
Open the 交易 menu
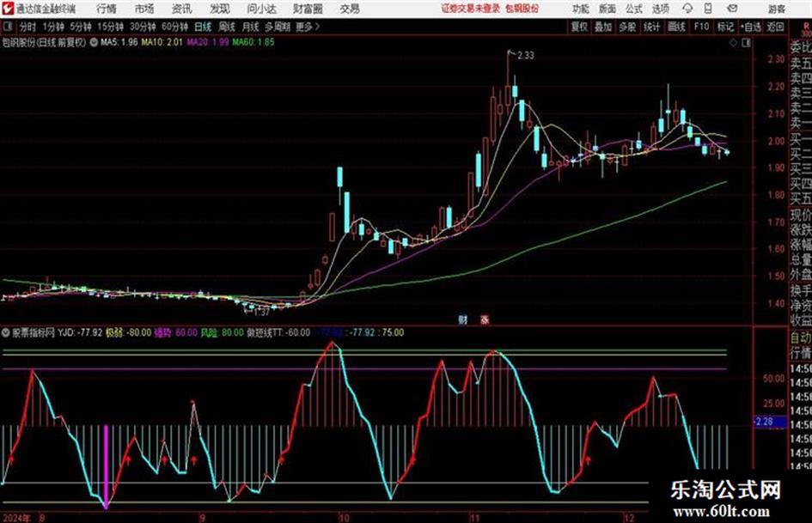(x=350, y=9)
